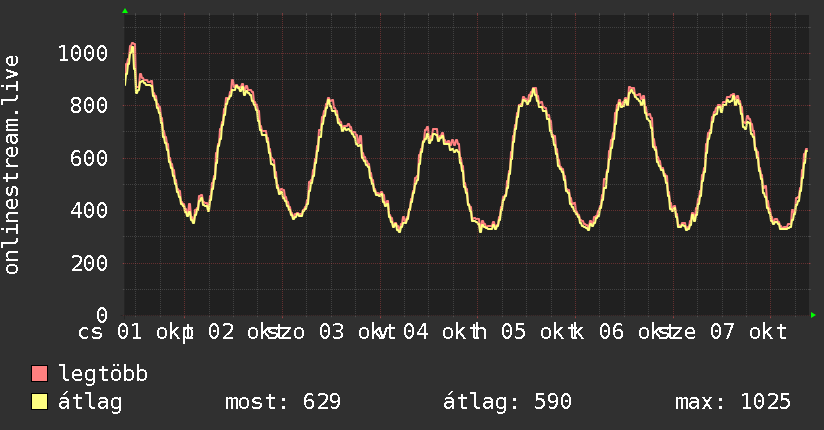Click the green arrow ending the x-axis
The width and height of the screenshot is (824, 430).
tap(813, 315)
